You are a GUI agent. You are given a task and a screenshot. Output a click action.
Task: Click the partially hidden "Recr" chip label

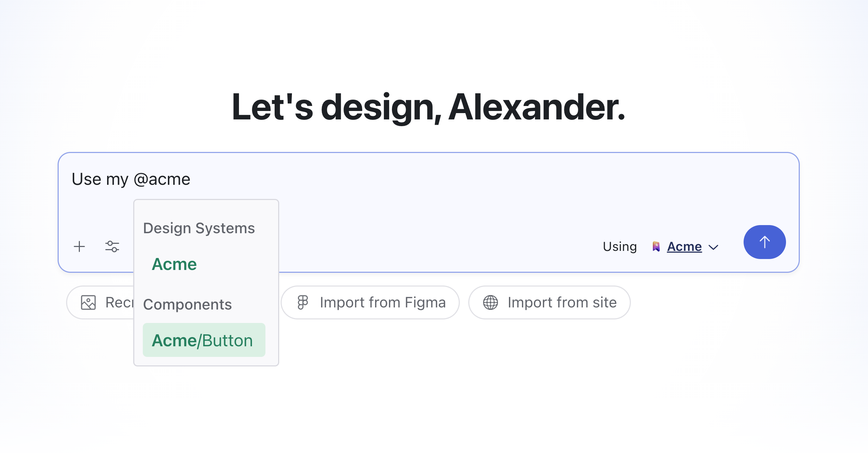tap(119, 302)
